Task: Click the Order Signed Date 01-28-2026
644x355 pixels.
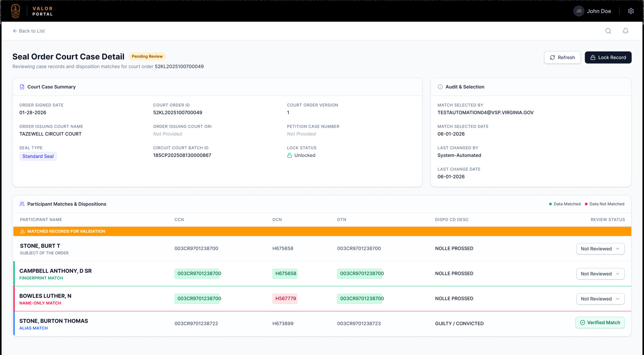Action: click(33, 112)
